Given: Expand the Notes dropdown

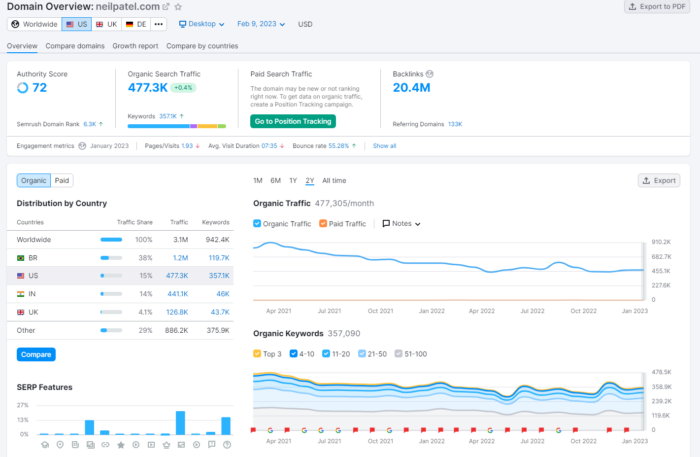Looking at the screenshot, I should pos(401,224).
